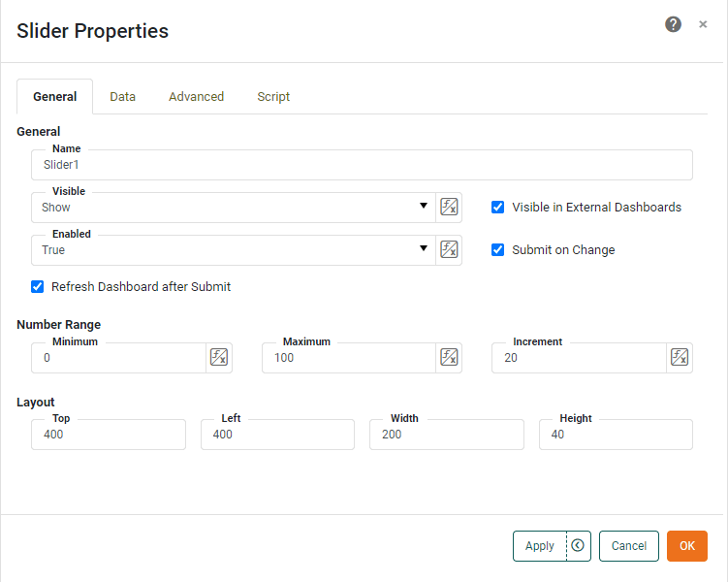
Task: Close the Slider Properties dialog
Action: click(x=703, y=24)
